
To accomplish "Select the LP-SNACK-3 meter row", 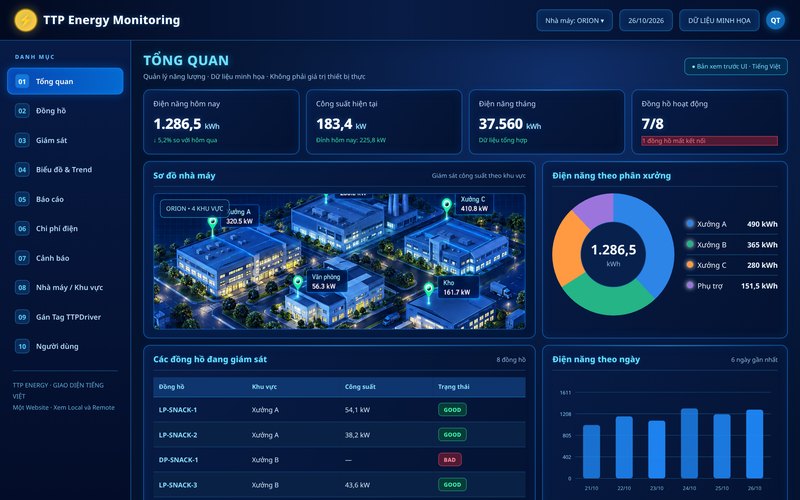I will click(339, 485).
